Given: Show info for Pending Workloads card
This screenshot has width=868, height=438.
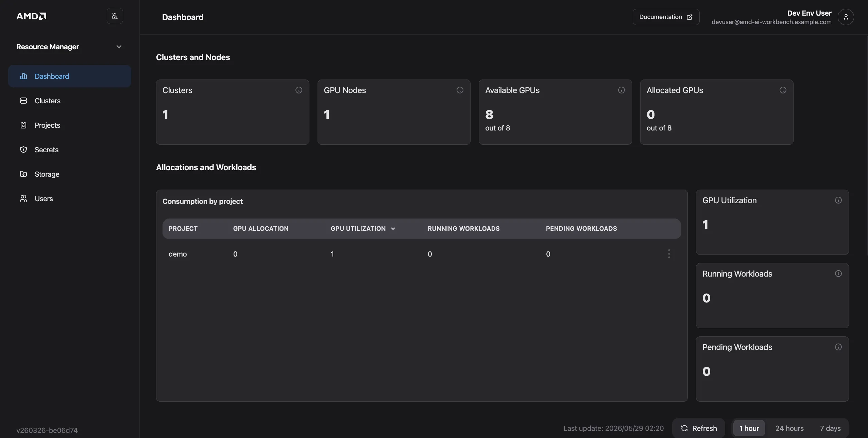Looking at the screenshot, I should (838, 347).
